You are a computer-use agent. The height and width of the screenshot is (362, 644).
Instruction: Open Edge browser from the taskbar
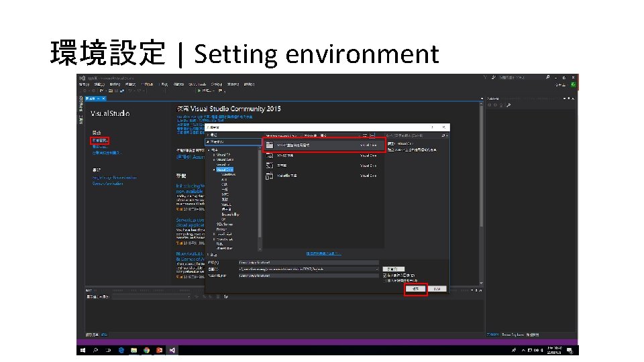(121, 350)
